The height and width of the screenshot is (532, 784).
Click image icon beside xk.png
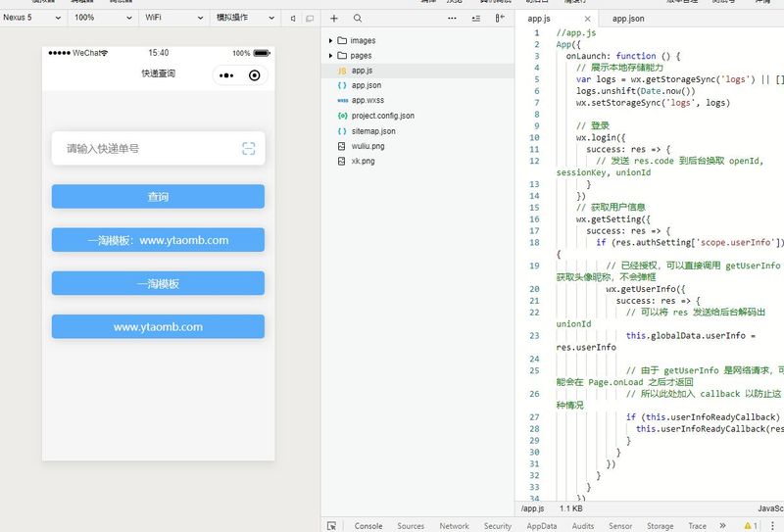click(x=341, y=161)
